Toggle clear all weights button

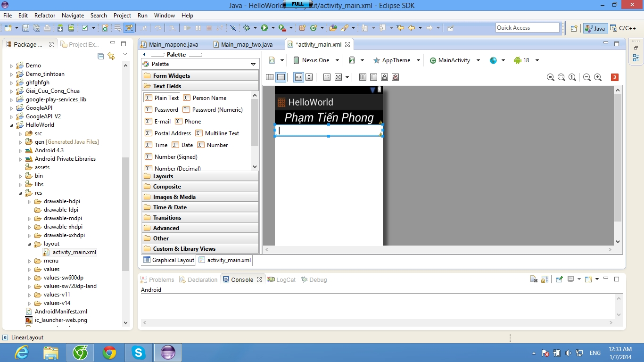click(x=395, y=77)
